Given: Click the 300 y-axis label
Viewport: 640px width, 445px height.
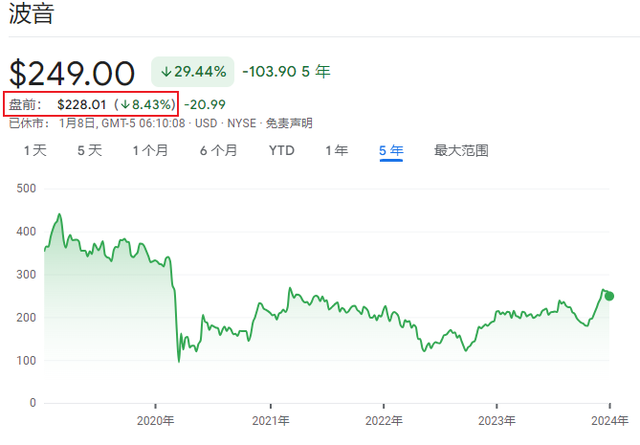Looking at the screenshot, I should pos(26,274).
